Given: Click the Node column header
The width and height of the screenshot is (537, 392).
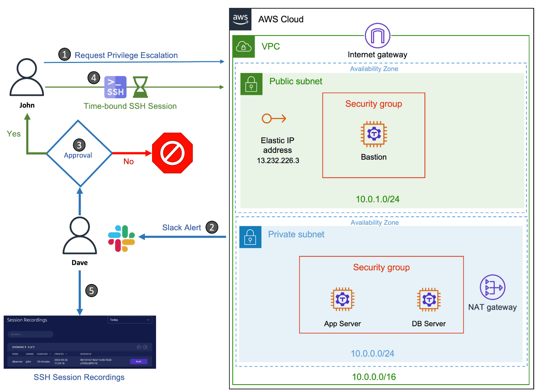Looking at the screenshot, I should click(x=15, y=354).
